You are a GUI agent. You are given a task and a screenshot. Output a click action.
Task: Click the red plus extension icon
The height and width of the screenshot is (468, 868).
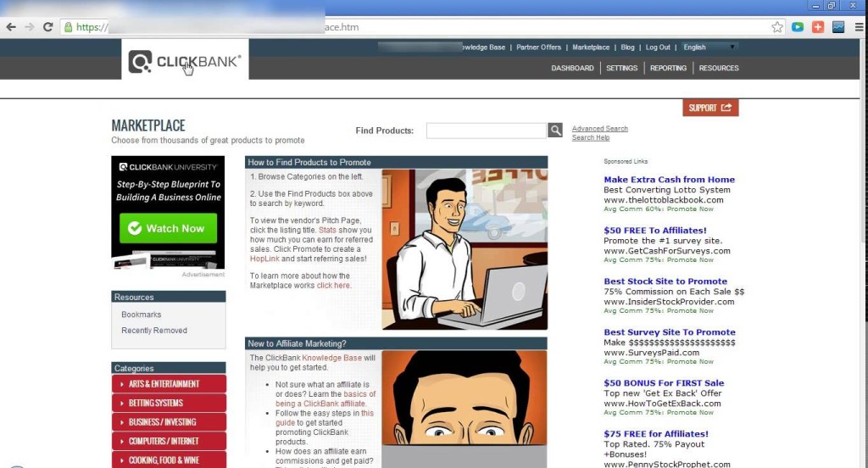tap(818, 27)
